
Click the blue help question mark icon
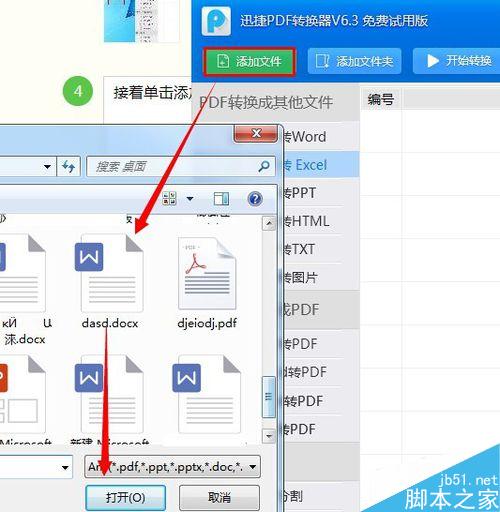pos(255,199)
